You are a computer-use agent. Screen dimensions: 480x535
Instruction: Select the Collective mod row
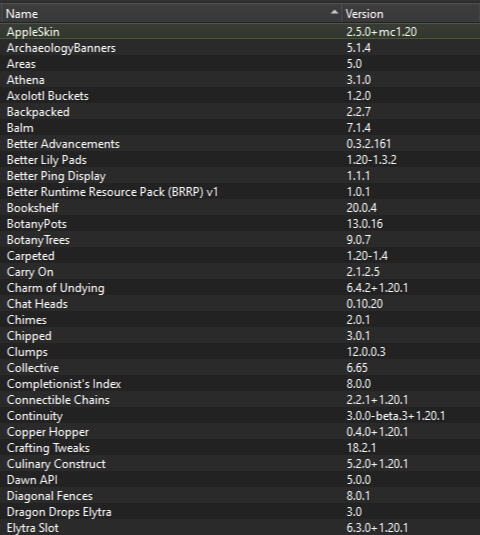coord(240,368)
